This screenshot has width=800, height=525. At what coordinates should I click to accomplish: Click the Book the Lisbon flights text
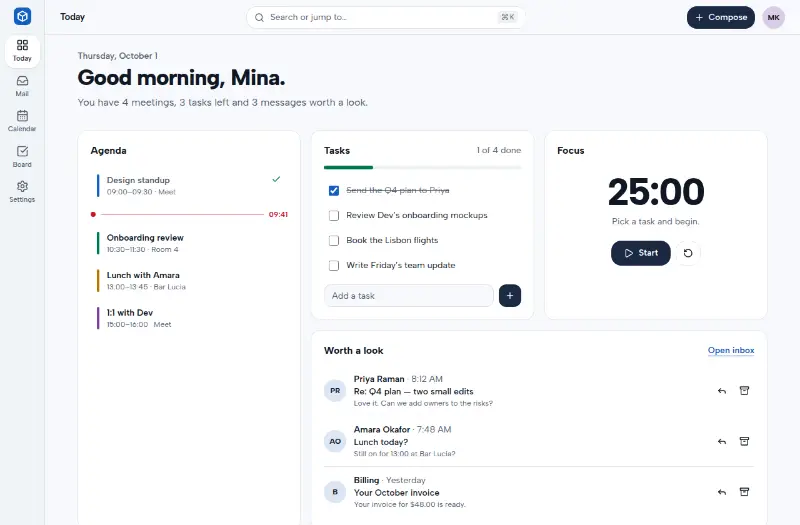pos(392,240)
